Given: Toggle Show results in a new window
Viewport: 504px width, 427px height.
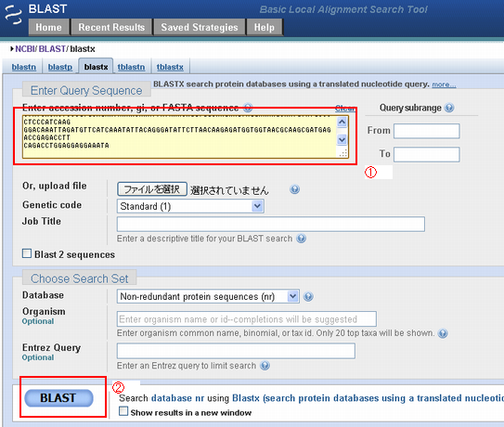Looking at the screenshot, I should coord(123,411).
